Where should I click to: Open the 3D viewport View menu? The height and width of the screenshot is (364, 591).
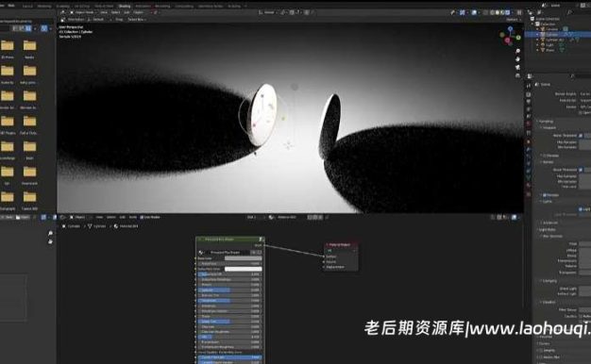(x=104, y=12)
